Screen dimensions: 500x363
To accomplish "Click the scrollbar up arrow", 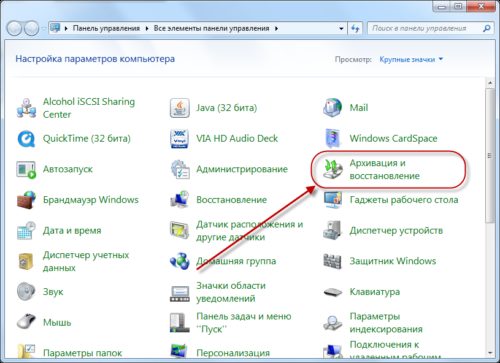I will [490, 82].
